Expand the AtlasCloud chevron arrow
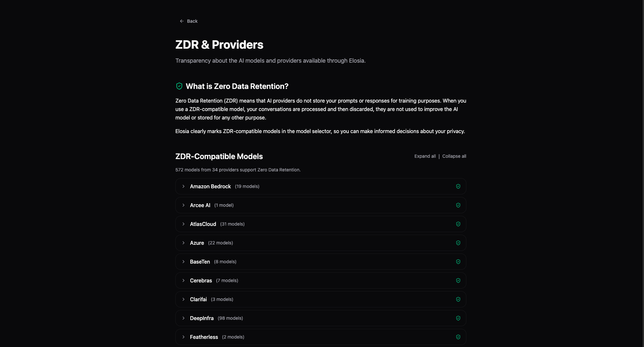The image size is (644, 347). [x=183, y=224]
